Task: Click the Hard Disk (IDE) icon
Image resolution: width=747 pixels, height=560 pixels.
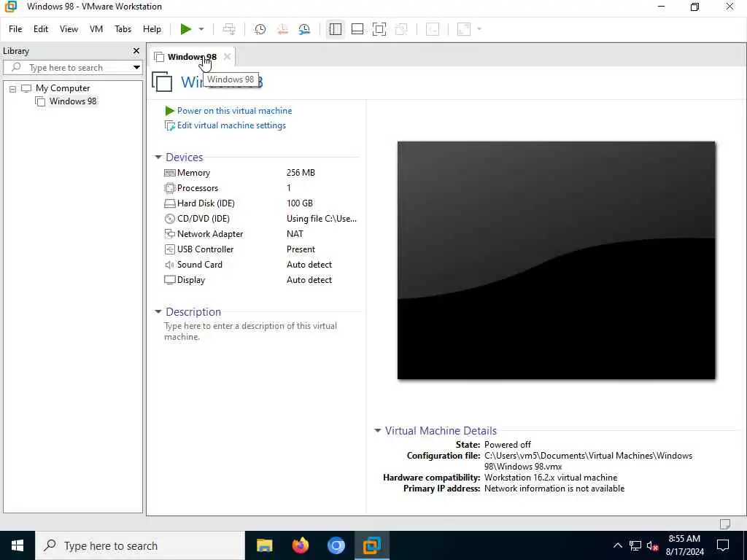Action: pyautogui.click(x=169, y=203)
